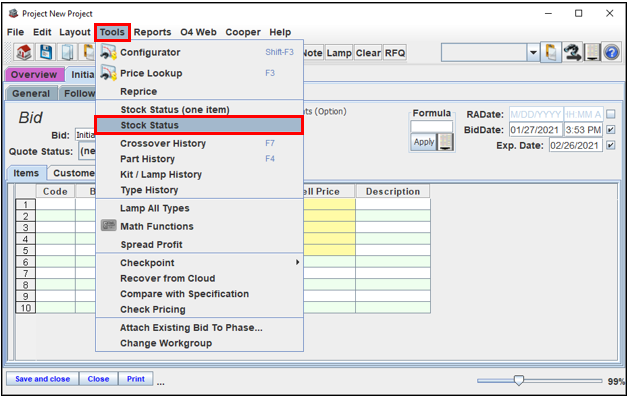629x399 pixels.
Task: Click the BidDate time field 3:53 PM
Action: [583, 130]
